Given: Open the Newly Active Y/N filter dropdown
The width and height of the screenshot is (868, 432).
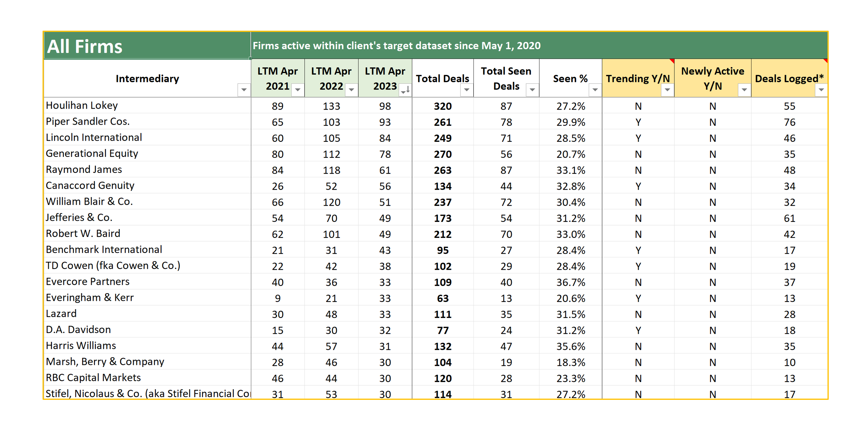Looking at the screenshot, I should point(744,90).
